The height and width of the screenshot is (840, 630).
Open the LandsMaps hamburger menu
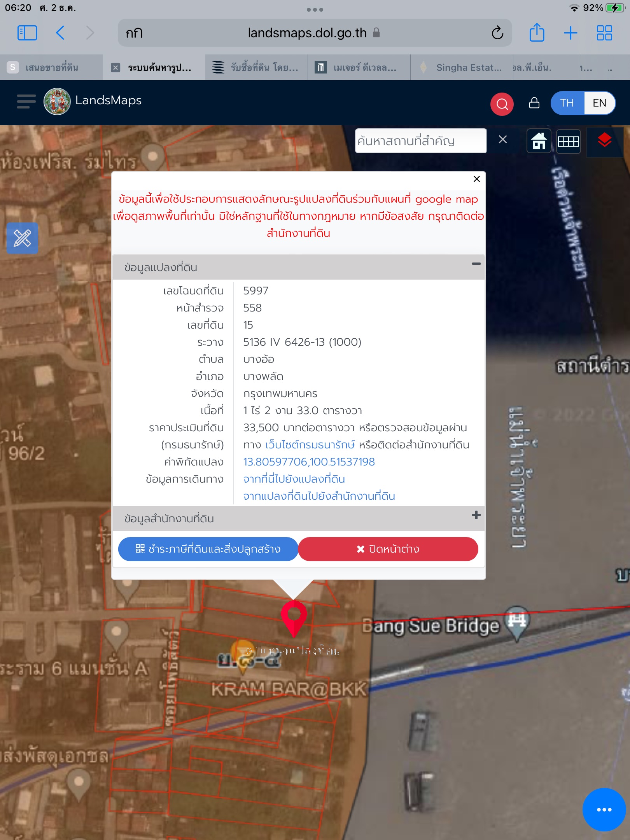[x=26, y=101]
